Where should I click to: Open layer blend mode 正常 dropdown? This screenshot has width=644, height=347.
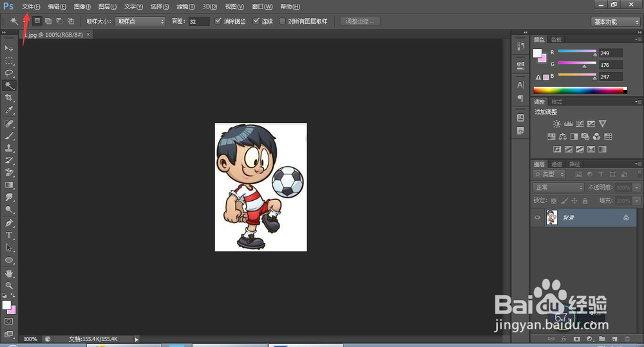[x=558, y=187]
